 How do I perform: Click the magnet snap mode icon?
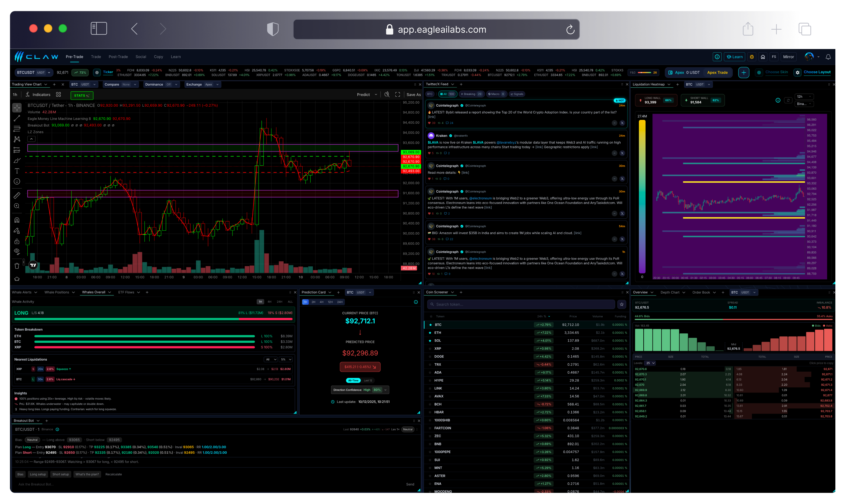pyautogui.click(x=17, y=220)
